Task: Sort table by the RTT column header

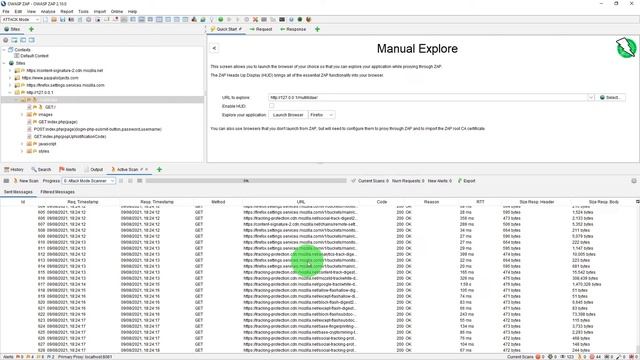Action: tap(480, 202)
